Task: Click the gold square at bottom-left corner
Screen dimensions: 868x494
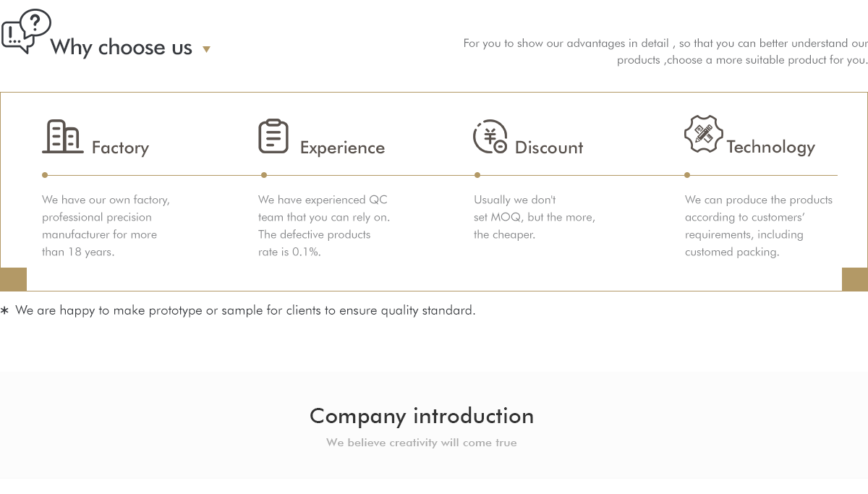Action: pos(13,279)
